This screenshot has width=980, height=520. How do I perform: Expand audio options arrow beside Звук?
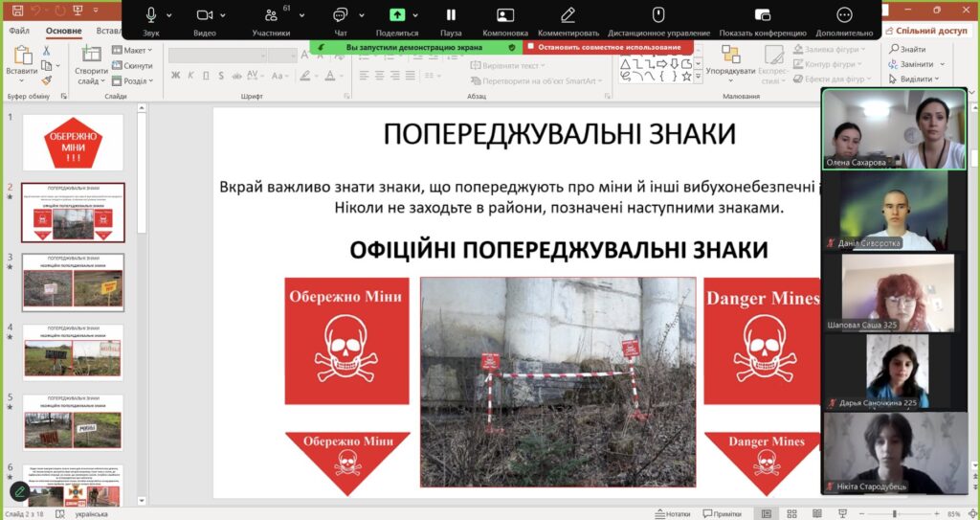[x=169, y=15]
